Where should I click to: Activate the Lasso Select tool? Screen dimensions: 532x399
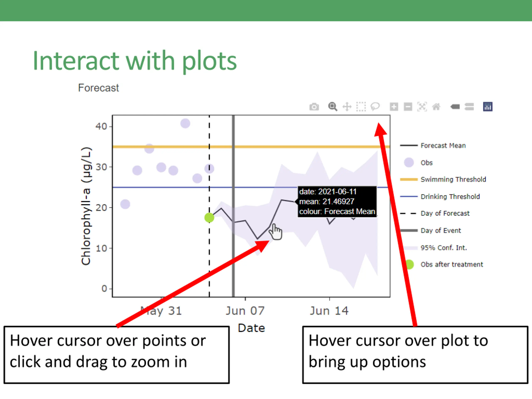tap(375, 107)
